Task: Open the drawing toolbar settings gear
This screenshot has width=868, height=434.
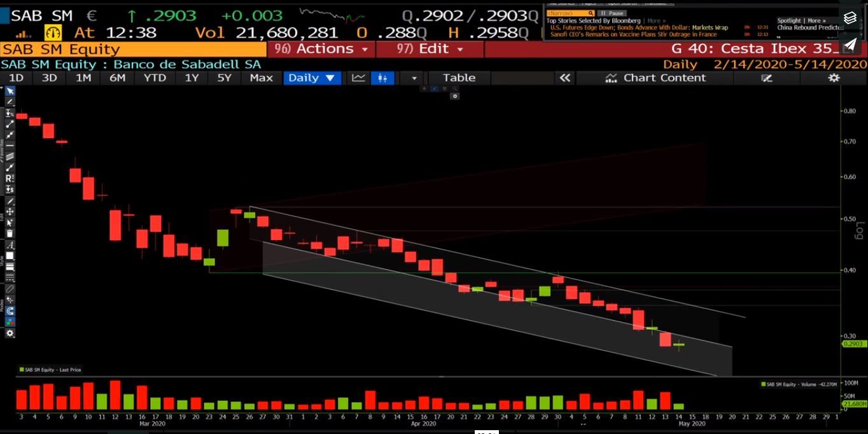Action: pos(10,333)
